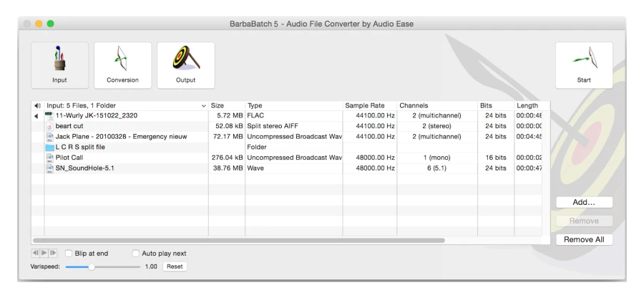Select the Pilot Call file row

[x=287, y=158]
